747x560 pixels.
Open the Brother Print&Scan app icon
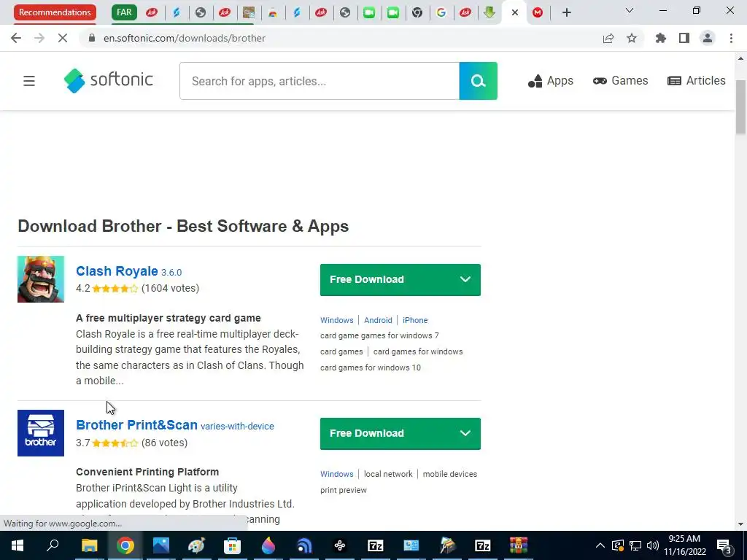click(x=41, y=433)
